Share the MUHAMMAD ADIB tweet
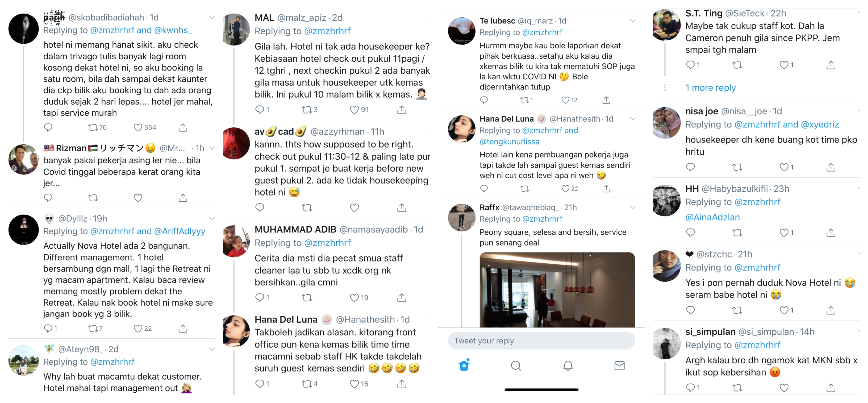The width and height of the screenshot is (868, 403). point(401,298)
